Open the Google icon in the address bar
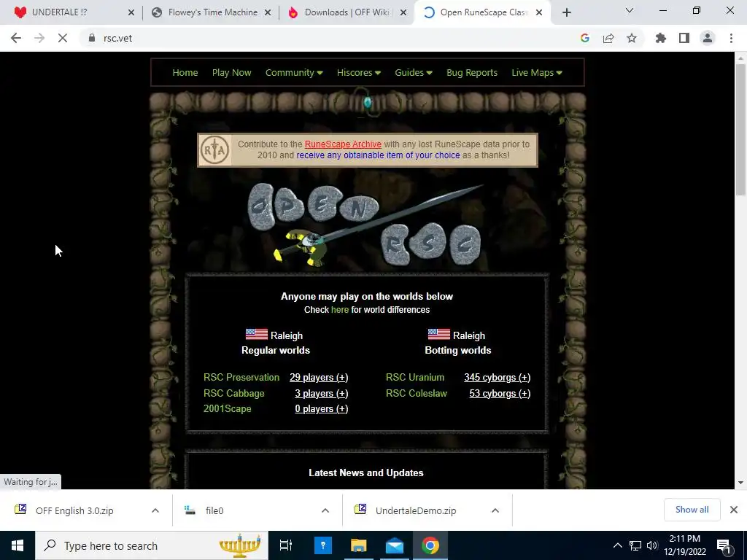This screenshot has height=560, width=747. [585, 38]
